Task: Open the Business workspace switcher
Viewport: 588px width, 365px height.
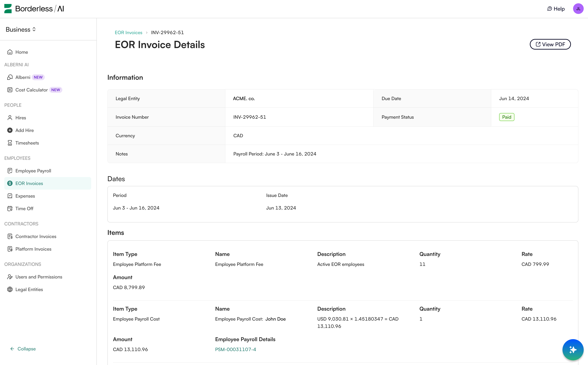Action: click(21, 29)
